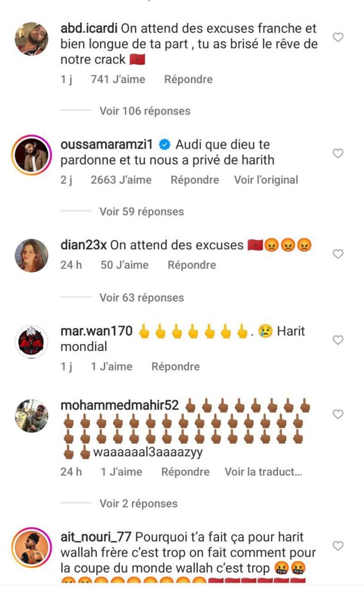Viewport: 364px width, 591px height.
Task: Click 'Voir la traduct...' on mohammedmahir52's comment
Action: coord(264,472)
